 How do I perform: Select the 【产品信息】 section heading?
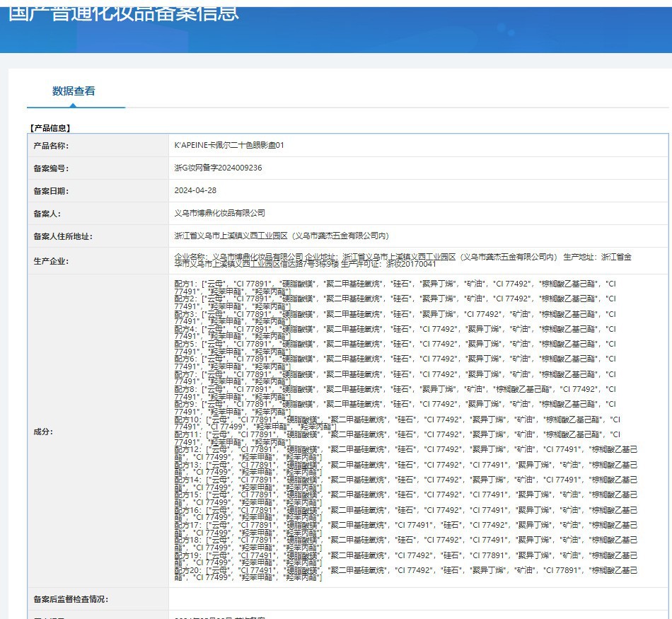point(50,128)
